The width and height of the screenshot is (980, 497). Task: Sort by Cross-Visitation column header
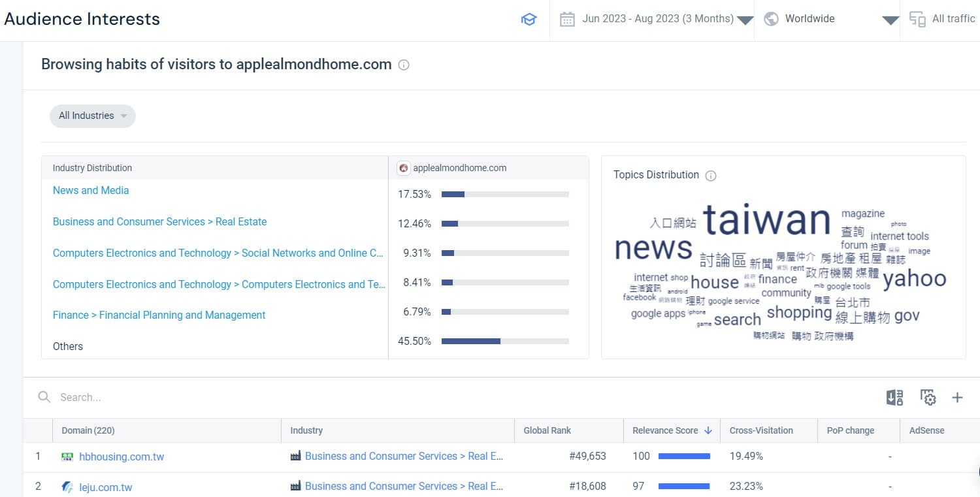coord(761,430)
